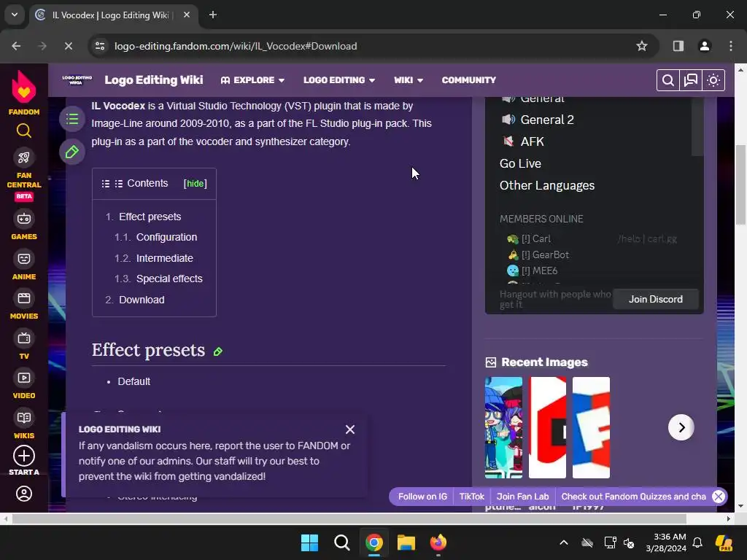Viewport: 747px width, 560px height.
Task: Click Other Languages channel category
Action: click(547, 185)
